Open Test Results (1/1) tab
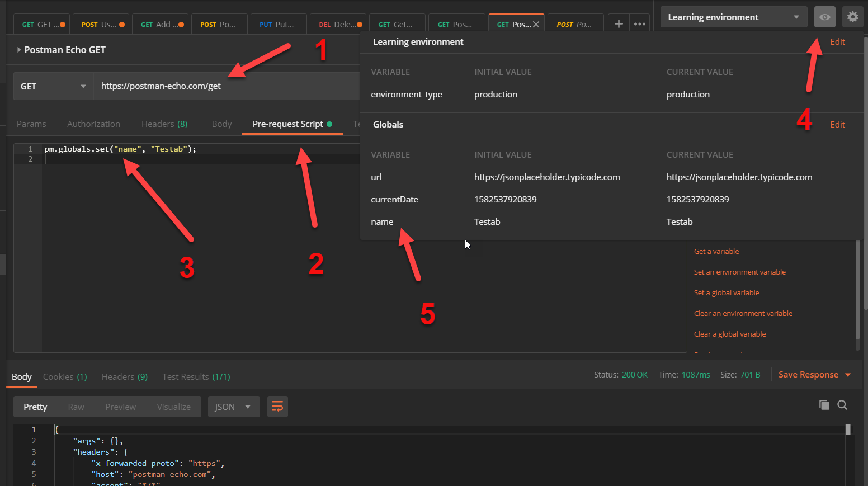Screen dimensions: 868x486 pos(196,376)
